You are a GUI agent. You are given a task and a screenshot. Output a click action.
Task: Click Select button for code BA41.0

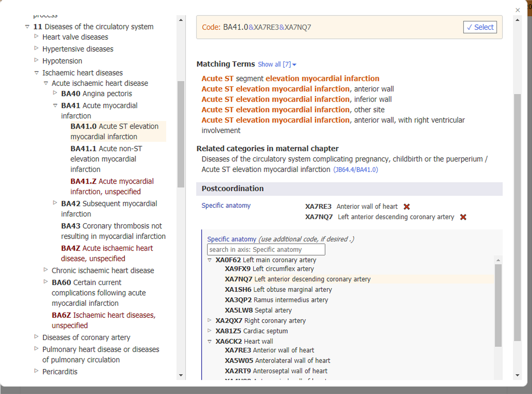point(480,27)
